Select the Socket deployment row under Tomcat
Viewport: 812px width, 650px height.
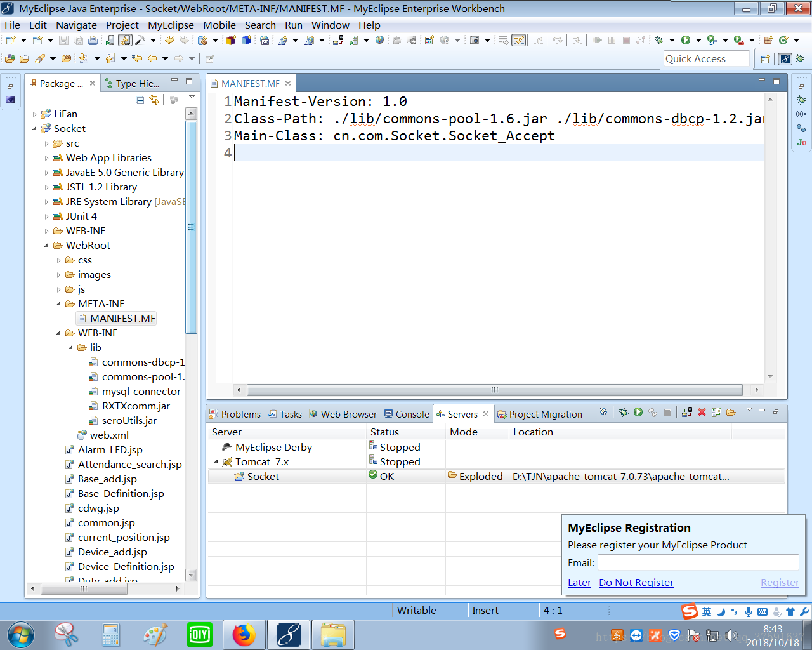pyautogui.click(x=497, y=477)
